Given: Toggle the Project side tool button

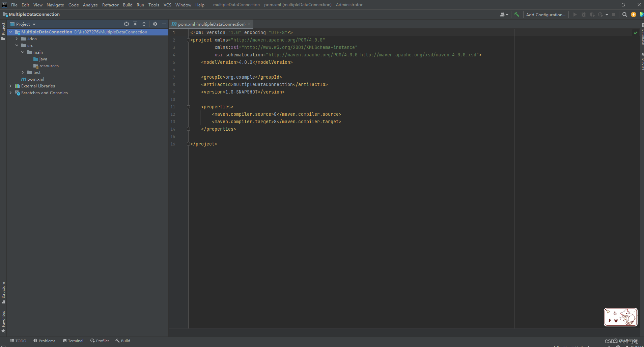Looking at the screenshot, I should (3, 31).
